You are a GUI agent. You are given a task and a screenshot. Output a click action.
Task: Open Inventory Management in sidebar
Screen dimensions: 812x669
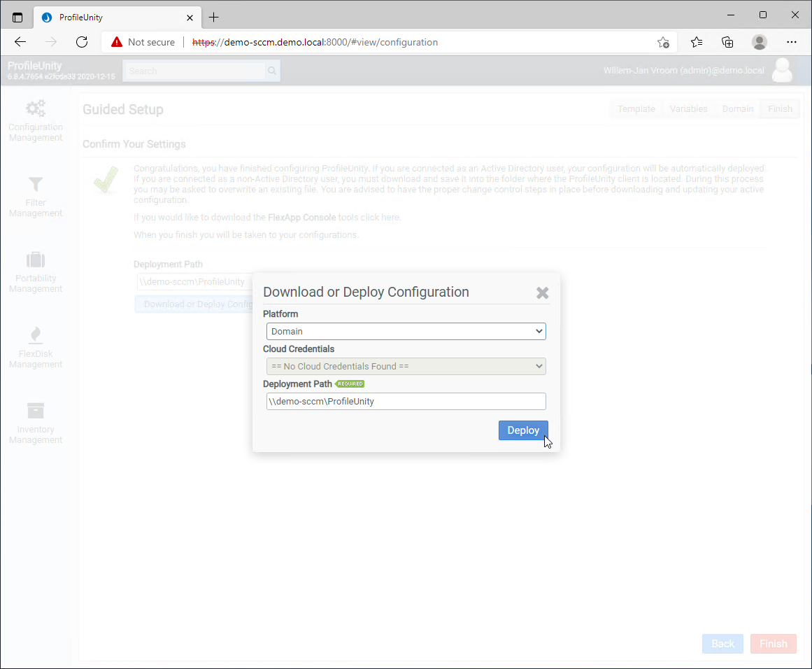point(36,423)
